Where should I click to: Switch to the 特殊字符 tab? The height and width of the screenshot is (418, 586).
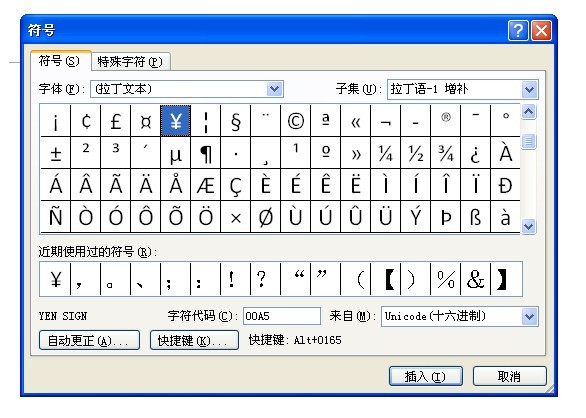130,62
